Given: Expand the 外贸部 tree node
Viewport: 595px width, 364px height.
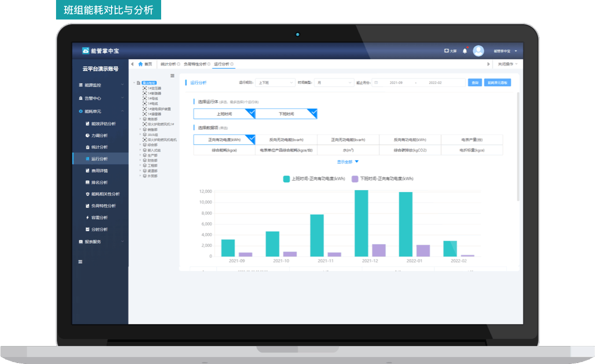Looking at the screenshot, I should 140,176.
